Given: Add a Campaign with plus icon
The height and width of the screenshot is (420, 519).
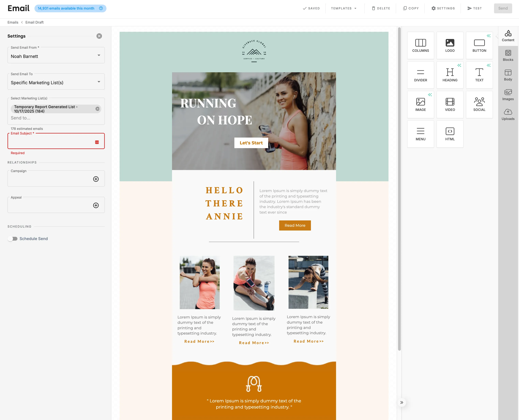Looking at the screenshot, I should [96, 179].
